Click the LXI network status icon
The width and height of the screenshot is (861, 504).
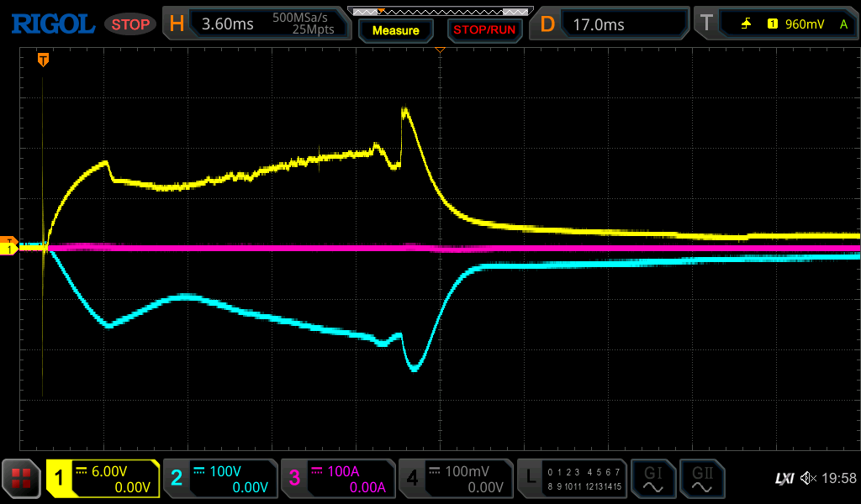784,479
